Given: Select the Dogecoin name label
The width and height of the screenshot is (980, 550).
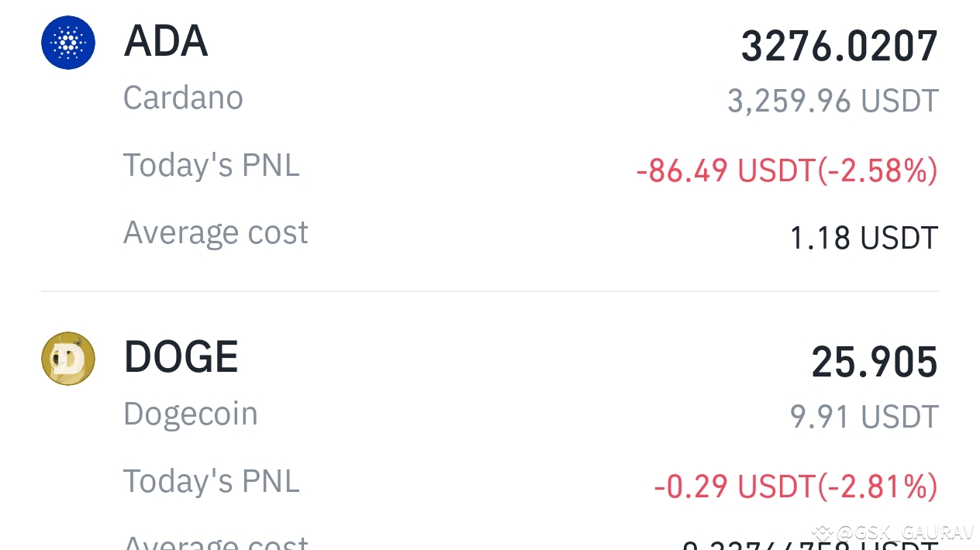Looking at the screenshot, I should [x=190, y=414].
